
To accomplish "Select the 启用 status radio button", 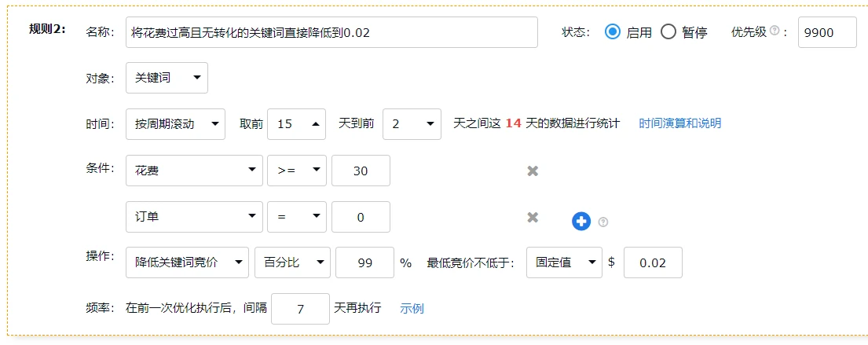I will click(x=613, y=32).
